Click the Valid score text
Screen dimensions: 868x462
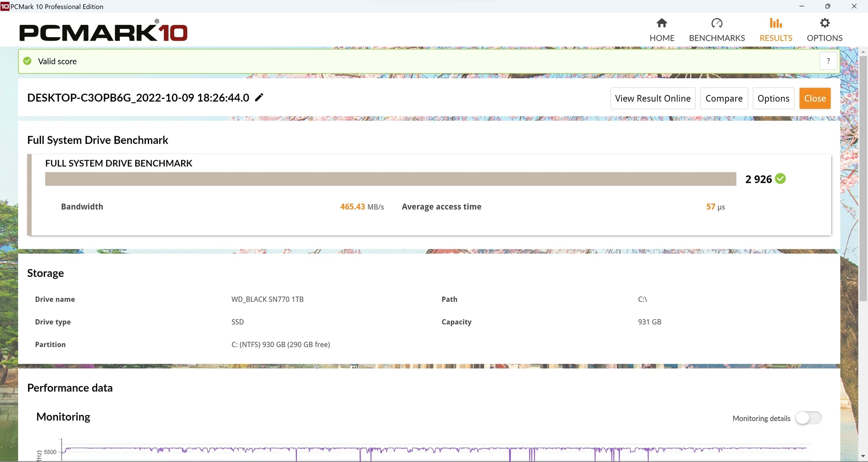[57, 61]
